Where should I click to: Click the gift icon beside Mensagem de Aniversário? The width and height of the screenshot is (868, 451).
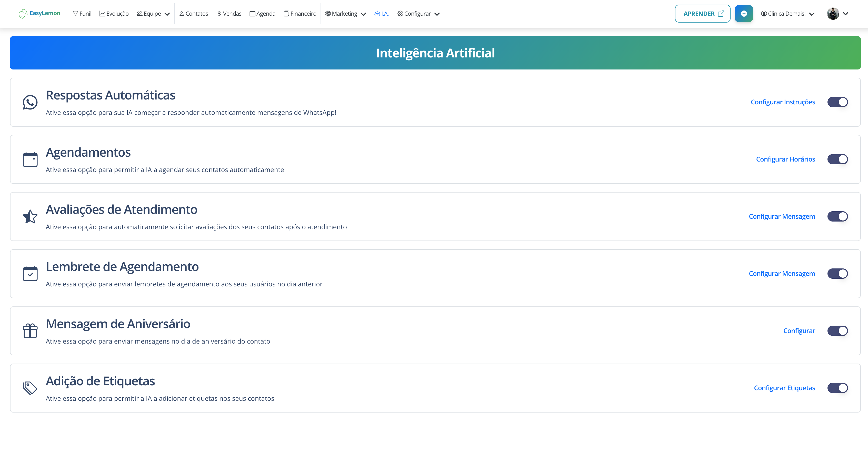coord(30,331)
